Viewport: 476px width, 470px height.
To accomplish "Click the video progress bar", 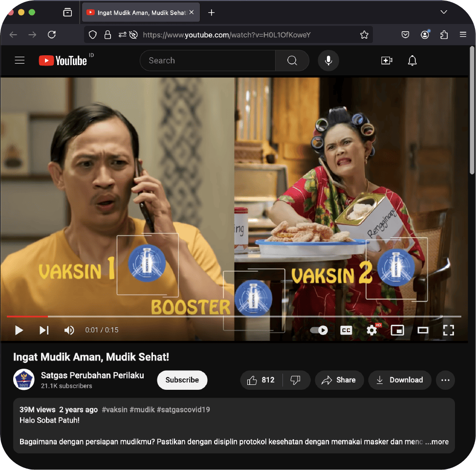I will tap(244, 316).
